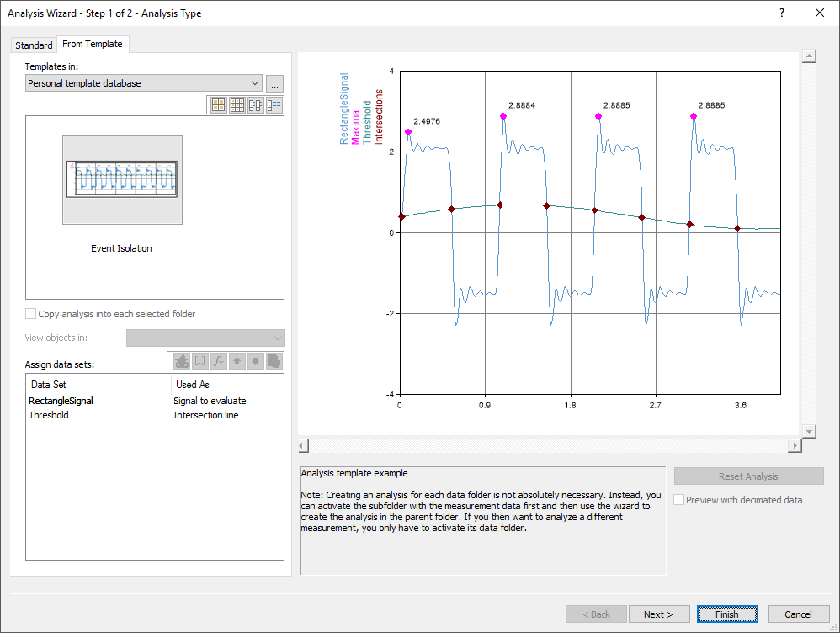Viewport: 840px width, 633px height.
Task: Switch to small thumbnails grid view
Action: 237,105
